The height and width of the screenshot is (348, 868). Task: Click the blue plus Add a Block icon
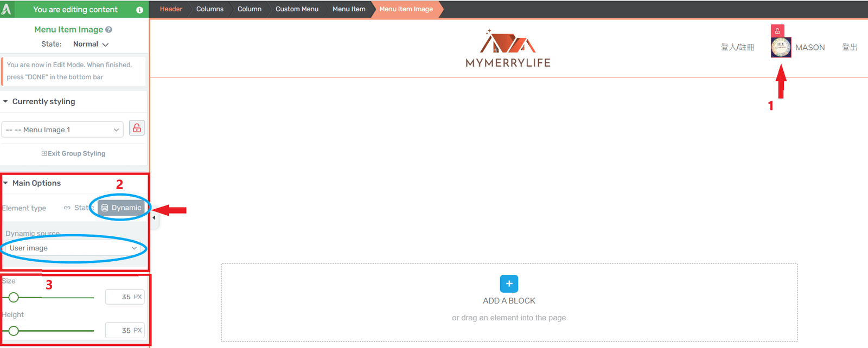point(509,283)
